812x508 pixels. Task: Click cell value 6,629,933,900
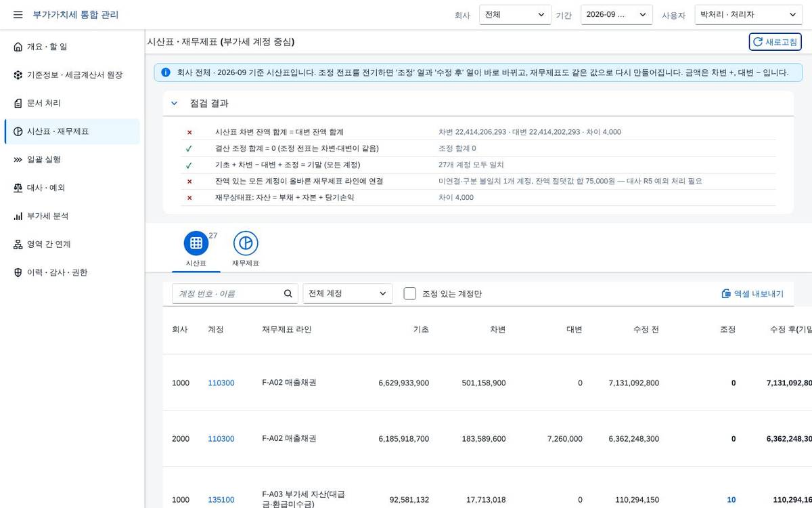[x=403, y=383]
